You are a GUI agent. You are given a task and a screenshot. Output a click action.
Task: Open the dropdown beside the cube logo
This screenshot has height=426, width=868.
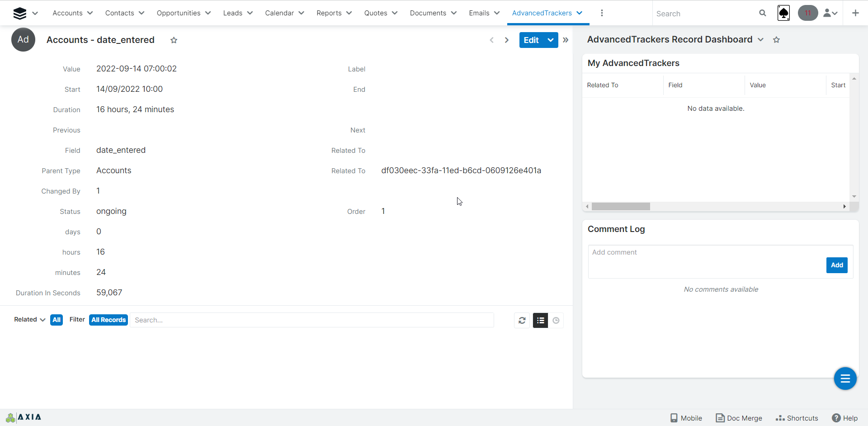[x=35, y=13]
